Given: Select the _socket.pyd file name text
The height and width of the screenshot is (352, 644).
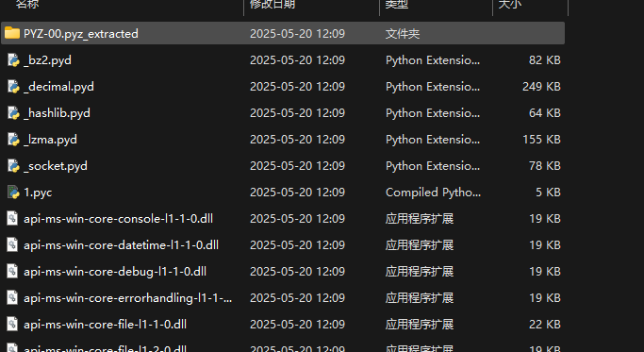Looking at the screenshot, I should click(x=56, y=166).
